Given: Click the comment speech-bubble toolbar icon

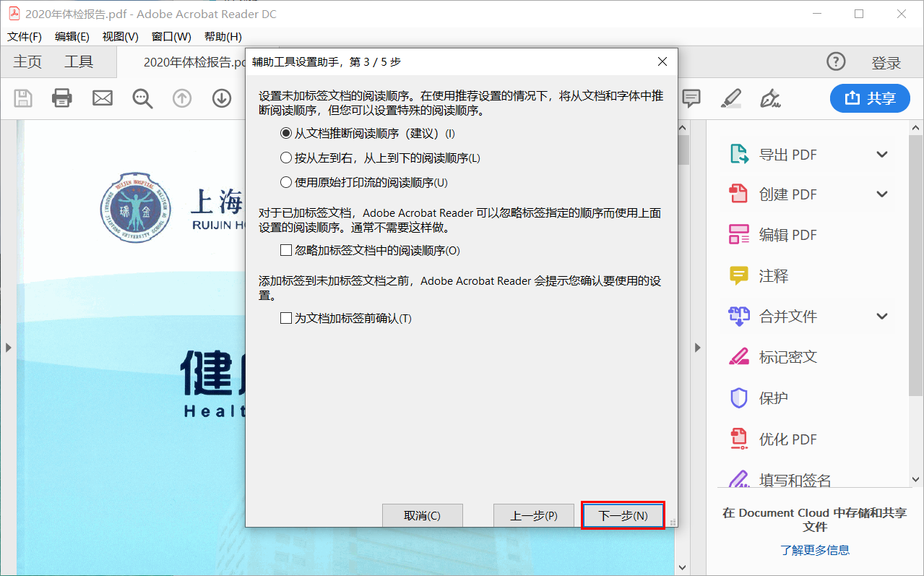Looking at the screenshot, I should pyautogui.click(x=692, y=98).
